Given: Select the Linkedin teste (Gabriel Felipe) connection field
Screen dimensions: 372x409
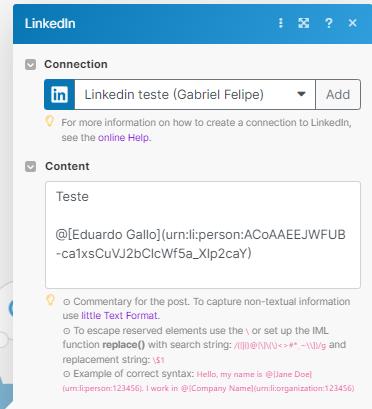Looking at the screenshot, I should coord(195,95).
